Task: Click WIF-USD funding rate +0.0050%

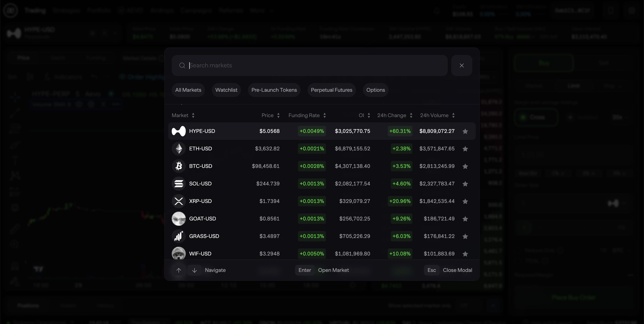Action: click(312, 254)
